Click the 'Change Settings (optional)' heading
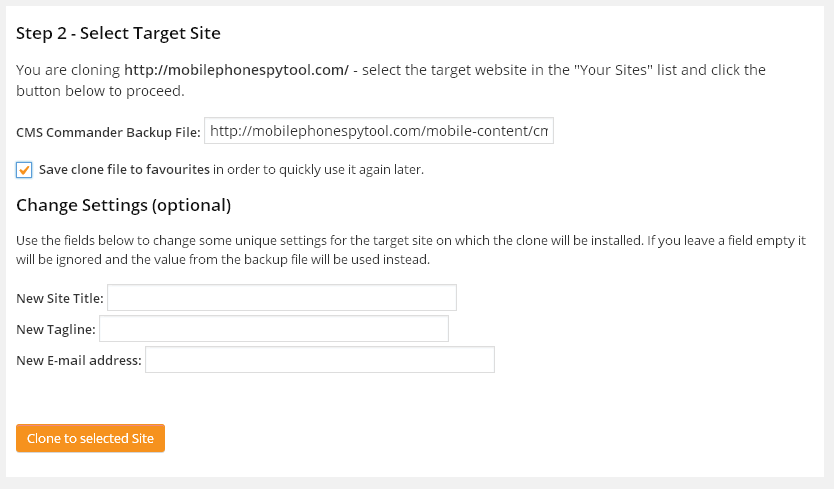 click(123, 205)
